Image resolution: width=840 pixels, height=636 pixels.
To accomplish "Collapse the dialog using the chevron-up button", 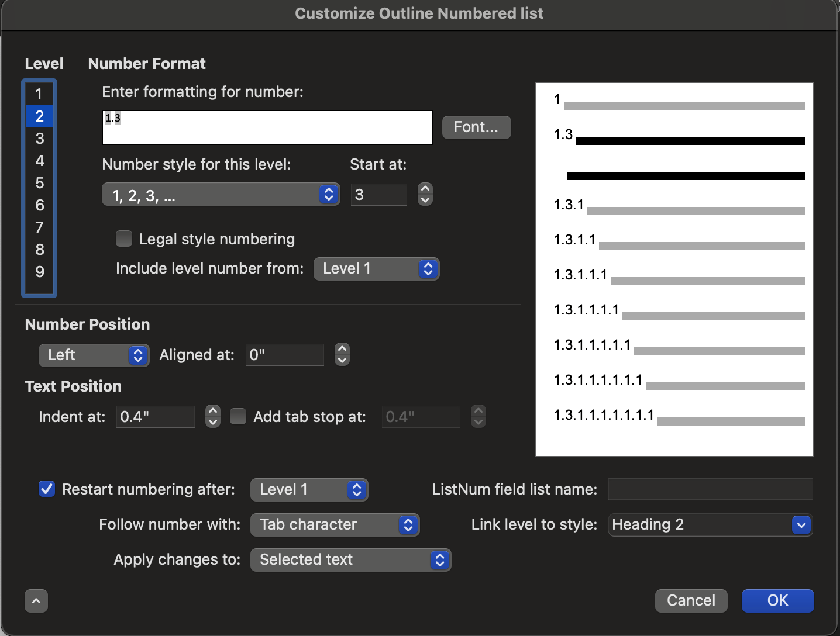I will point(36,600).
